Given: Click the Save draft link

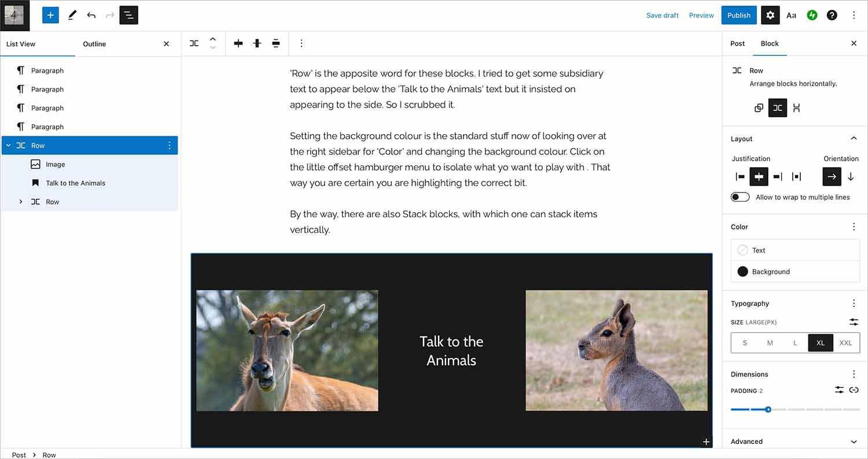Looking at the screenshot, I should pos(662,16).
